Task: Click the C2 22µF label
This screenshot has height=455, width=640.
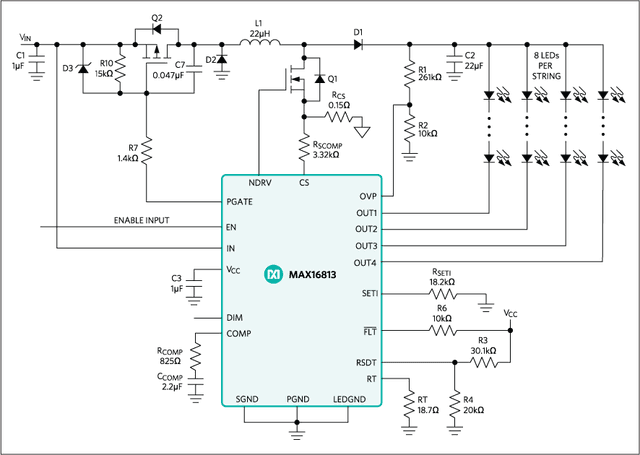Action: click(x=474, y=60)
